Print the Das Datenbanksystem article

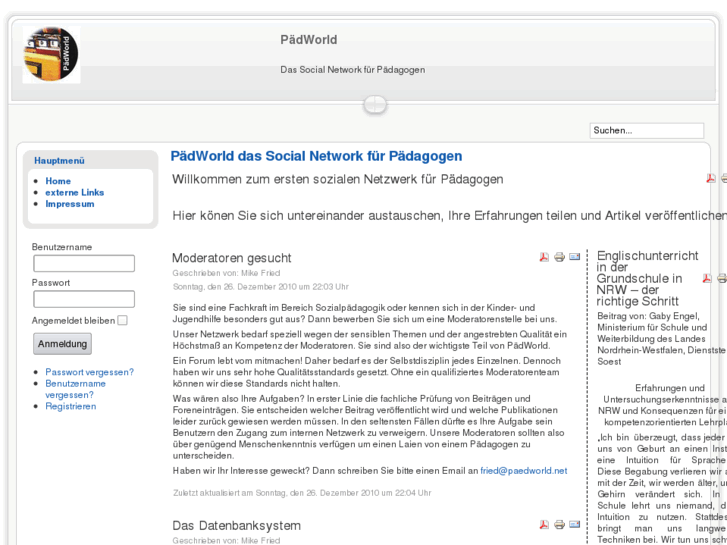point(560,525)
